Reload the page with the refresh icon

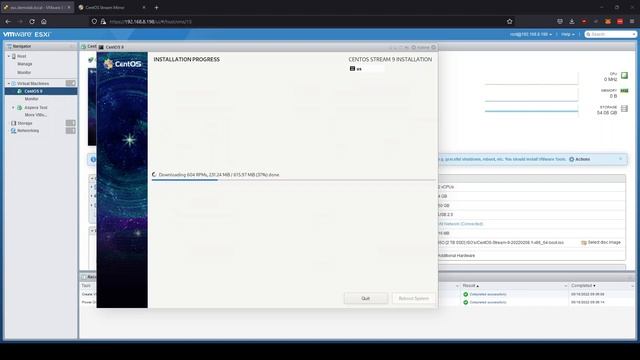point(32,21)
